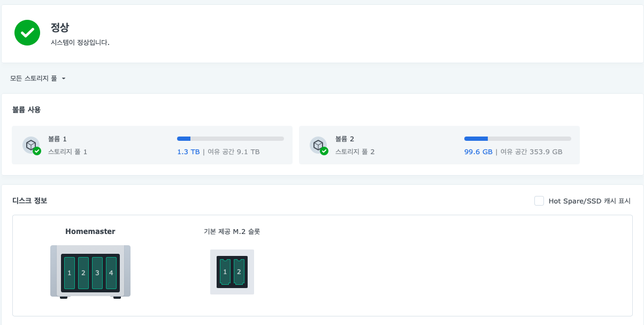Click the 99.6 GB used value
Image resolution: width=644 pixels, height=325 pixels.
pos(478,152)
